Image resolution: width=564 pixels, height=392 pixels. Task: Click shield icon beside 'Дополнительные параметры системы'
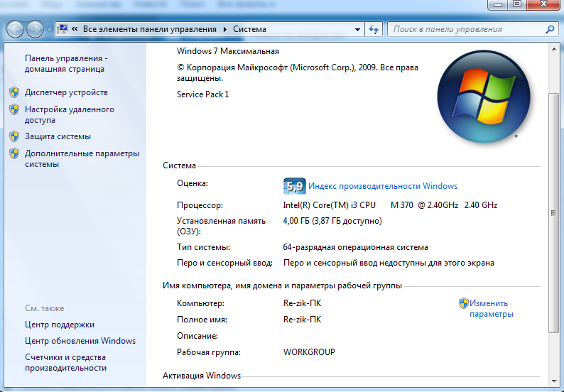[x=14, y=153]
